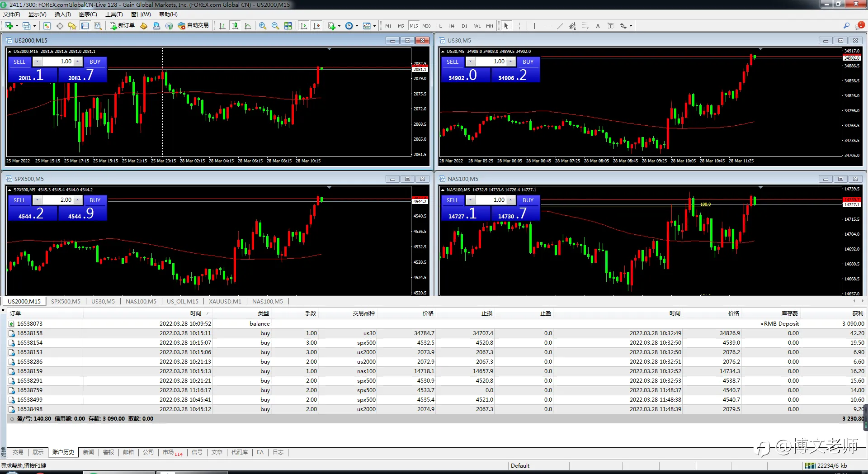The width and height of the screenshot is (868, 474).
Task: Open the 图表(C) menu
Action: pyautogui.click(x=88, y=14)
